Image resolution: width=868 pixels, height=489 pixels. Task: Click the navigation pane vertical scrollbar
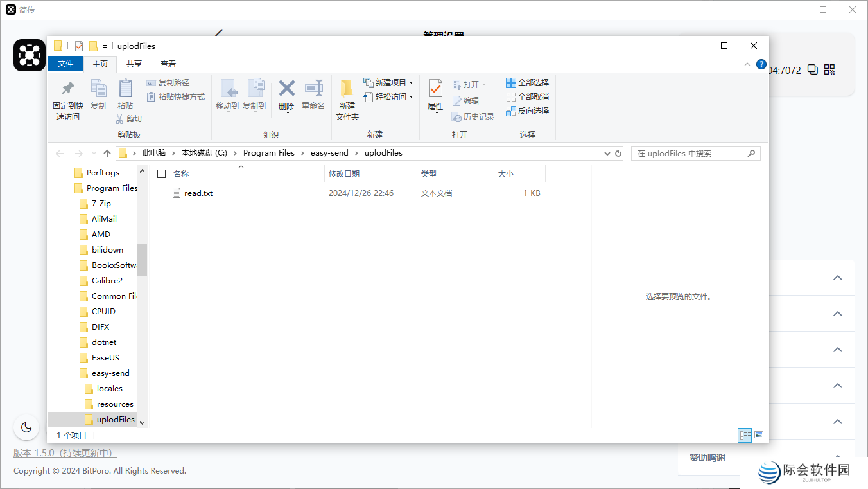click(x=142, y=259)
